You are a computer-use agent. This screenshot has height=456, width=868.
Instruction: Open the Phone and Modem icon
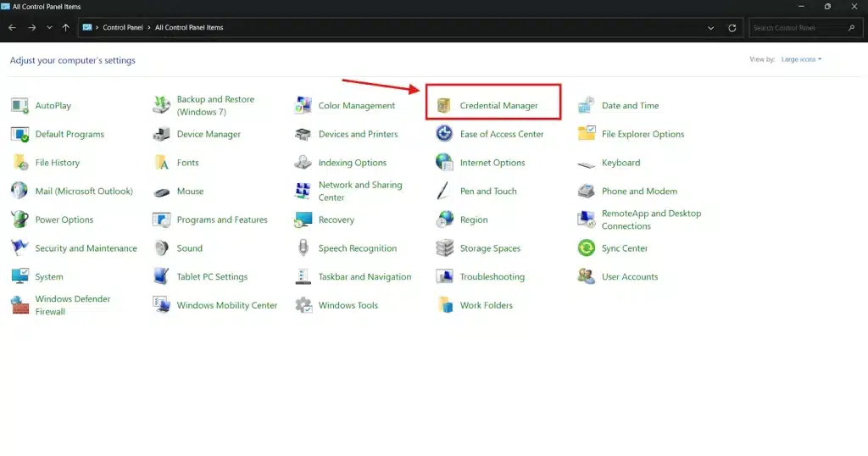point(587,191)
